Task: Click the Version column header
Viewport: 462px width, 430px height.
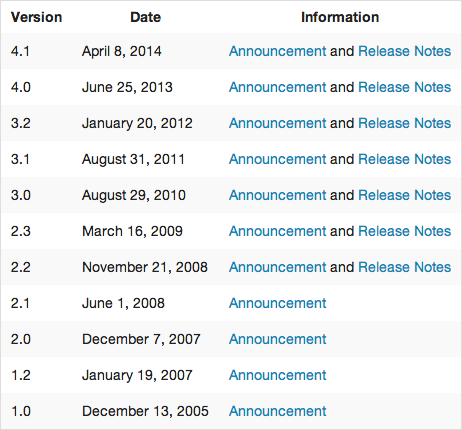Action: [x=36, y=17]
